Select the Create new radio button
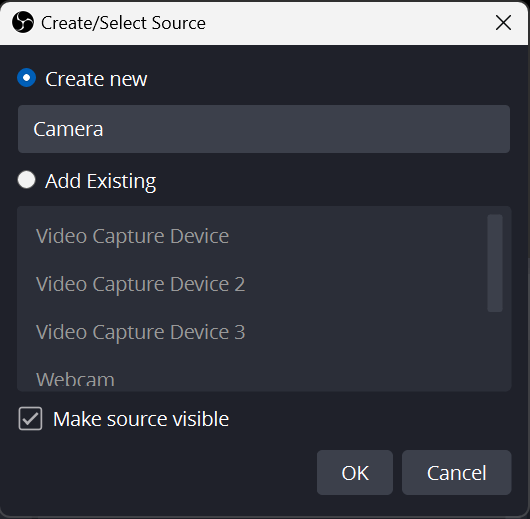Viewport: 530px width, 519px height. [27, 78]
